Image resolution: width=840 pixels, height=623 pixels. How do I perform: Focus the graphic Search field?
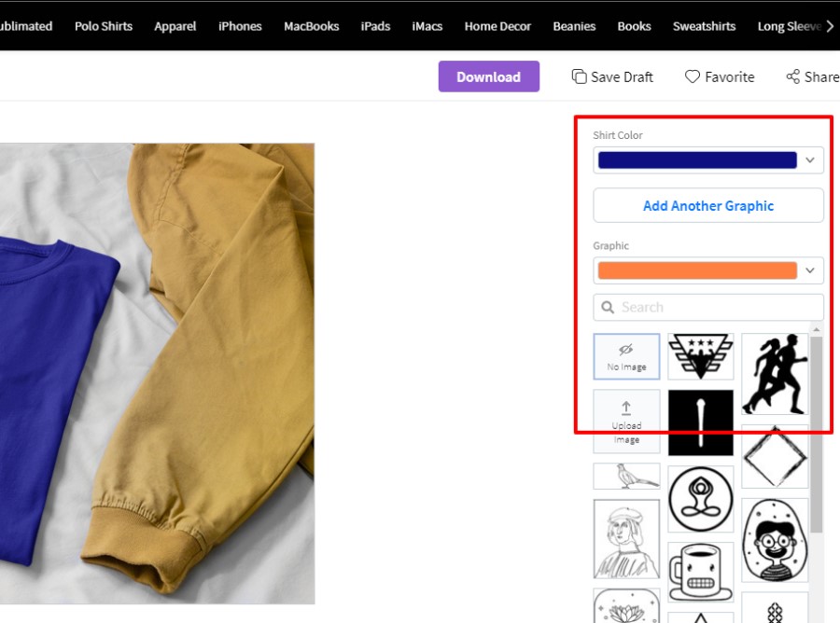point(708,307)
